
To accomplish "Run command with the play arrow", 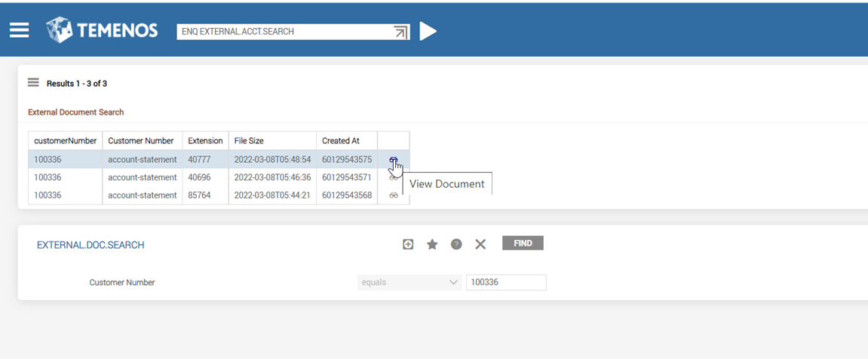I will tap(428, 31).
